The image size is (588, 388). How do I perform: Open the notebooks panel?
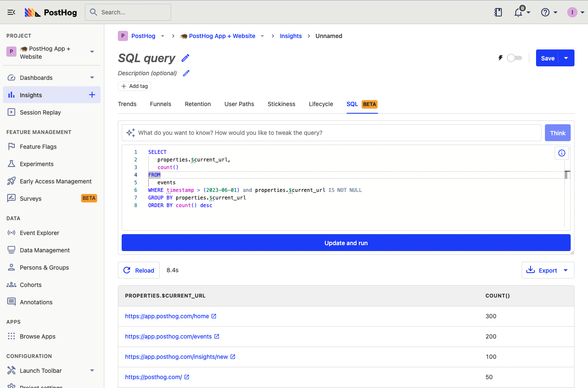498,12
